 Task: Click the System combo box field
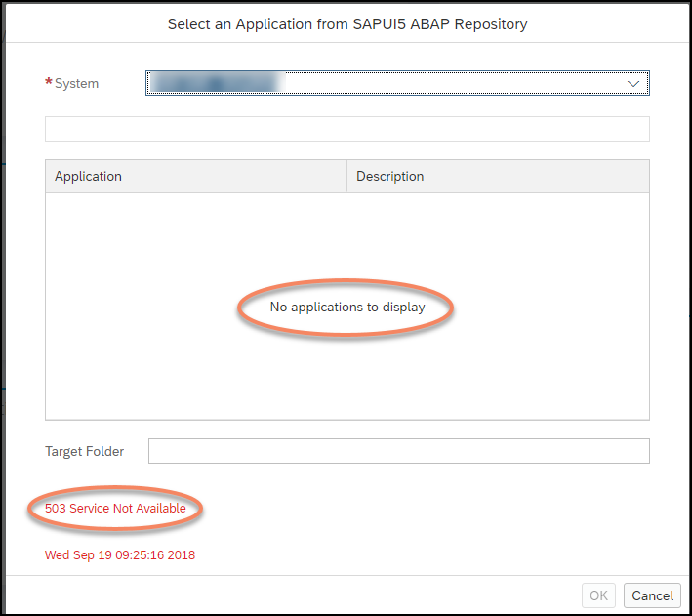click(x=397, y=83)
